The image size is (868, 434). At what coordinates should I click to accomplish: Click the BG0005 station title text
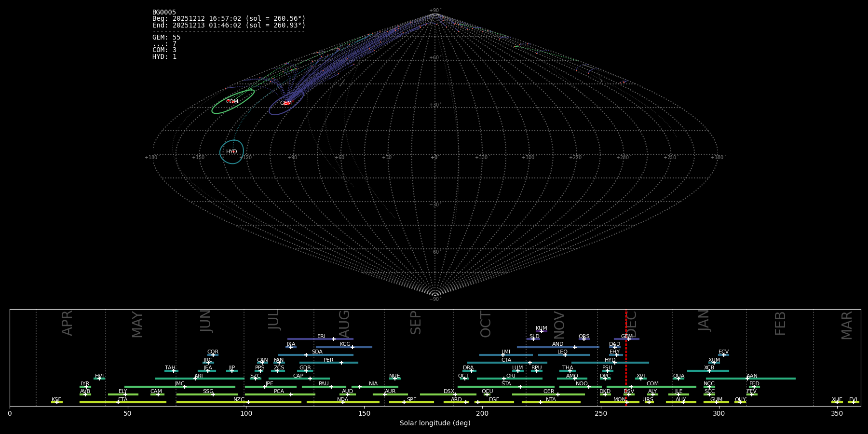164,13
